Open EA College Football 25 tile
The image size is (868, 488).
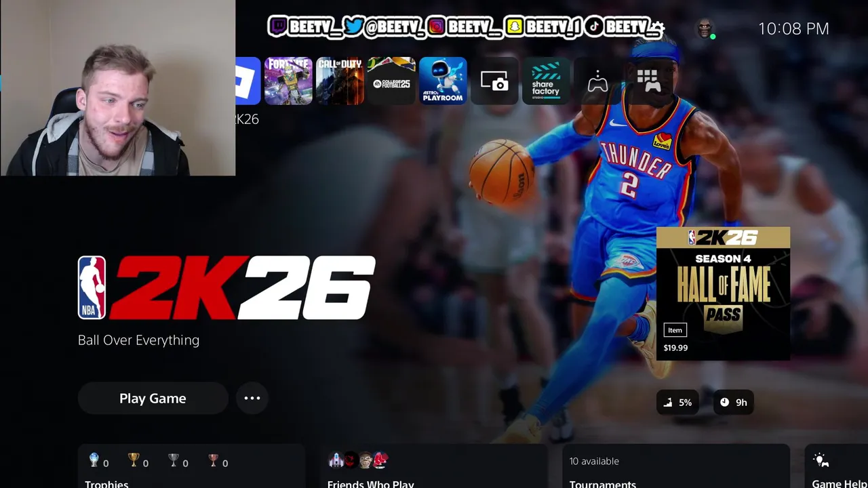[391, 81]
